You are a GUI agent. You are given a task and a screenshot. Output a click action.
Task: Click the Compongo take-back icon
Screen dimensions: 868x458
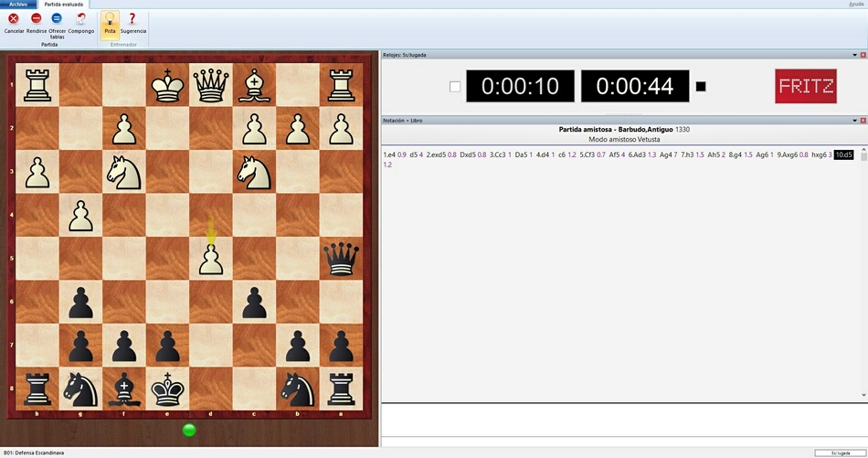(80, 19)
